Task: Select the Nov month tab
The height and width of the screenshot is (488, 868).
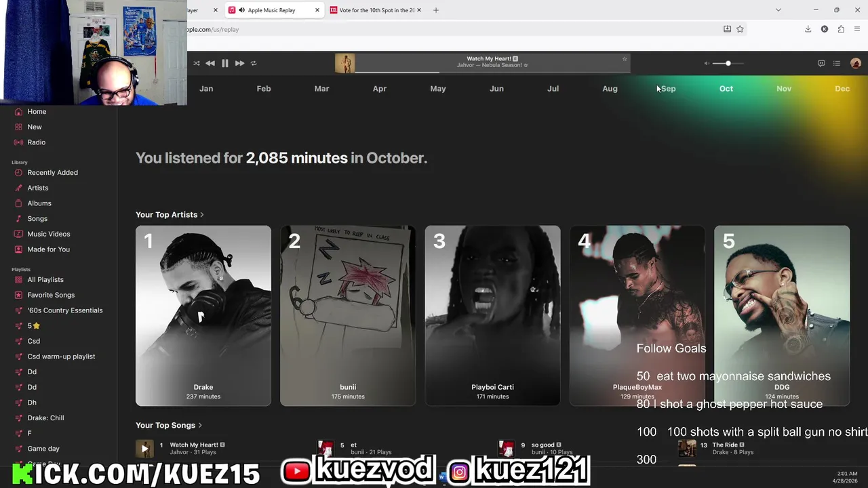Action: tap(784, 89)
